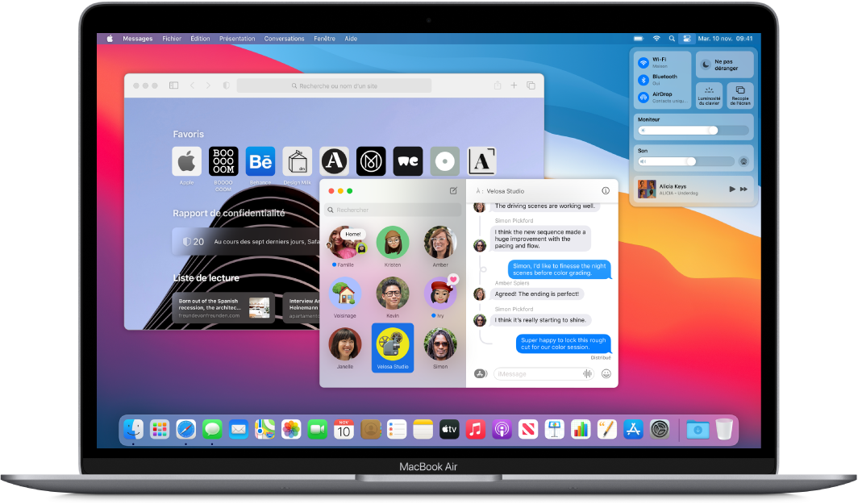The width and height of the screenshot is (858, 504).
Task: Click the audio recording icon in the message bar
Action: 589,373
